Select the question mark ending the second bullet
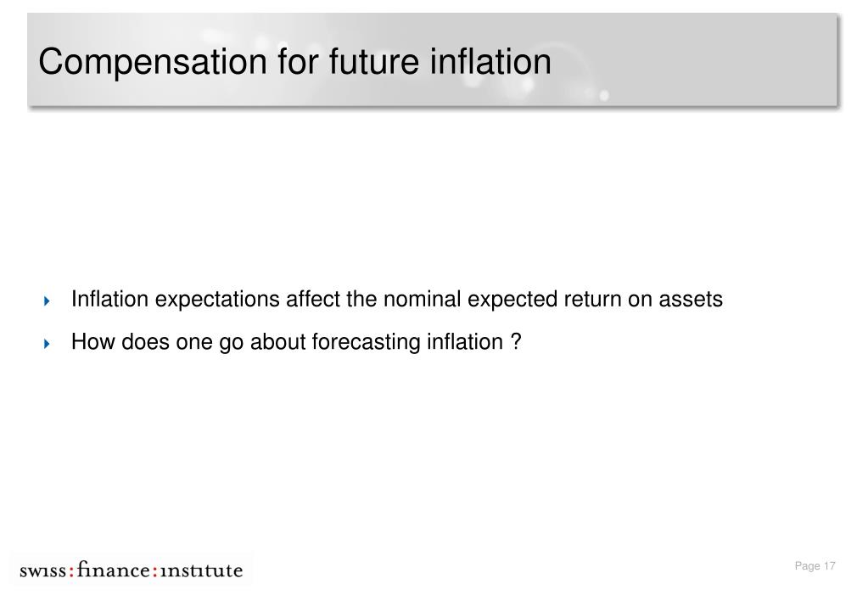Image resolution: width=868 pixels, height=601 pixels. click(516, 341)
